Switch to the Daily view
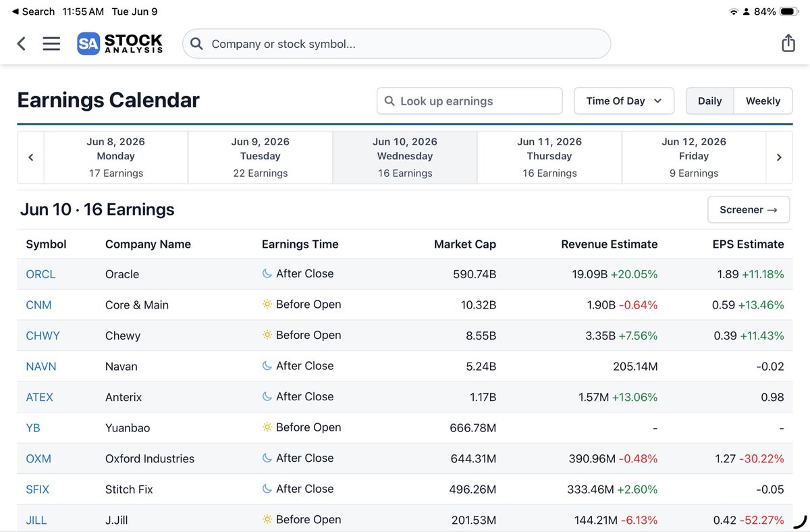 click(709, 101)
